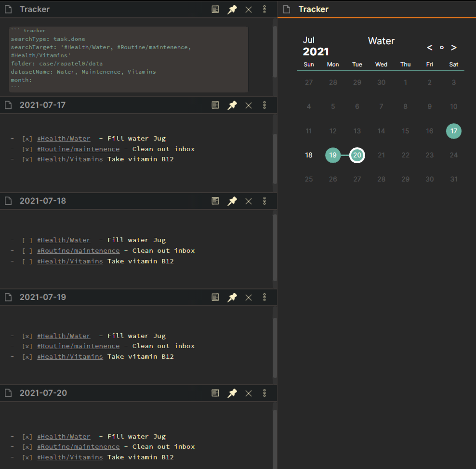The image size is (476, 469).
Task: Click the document icon on the right Tracker panel
Action: coord(286,9)
